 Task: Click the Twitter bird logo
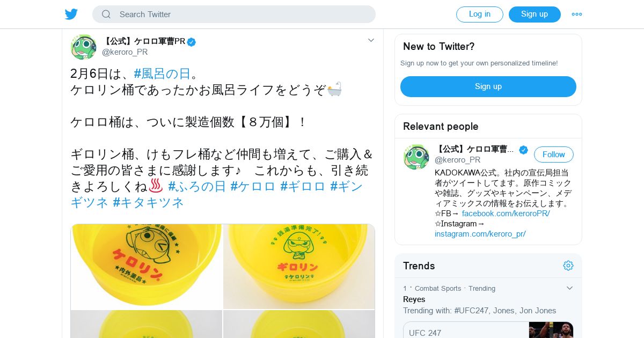coord(71,14)
